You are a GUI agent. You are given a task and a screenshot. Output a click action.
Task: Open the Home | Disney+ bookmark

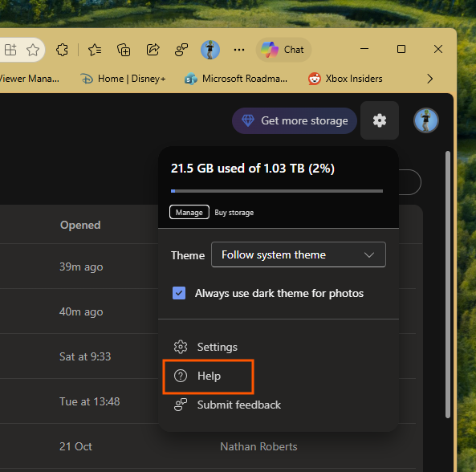(124, 79)
